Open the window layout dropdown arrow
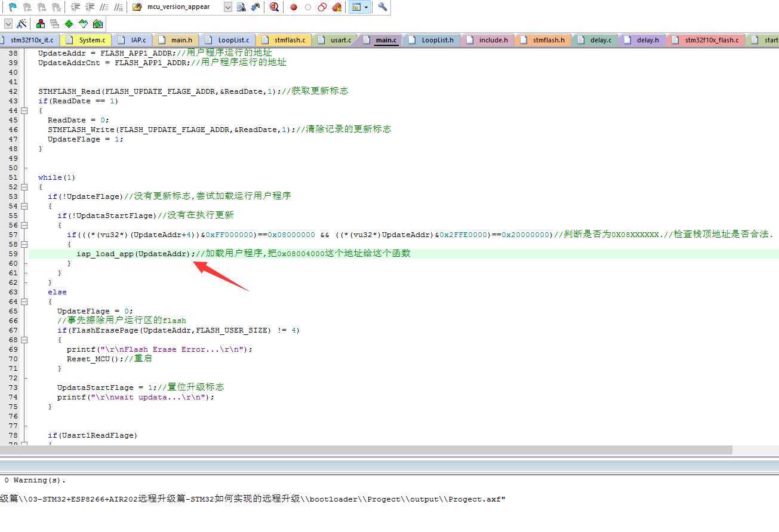The height and width of the screenshot is (532, 779). [x=367, y=7]
